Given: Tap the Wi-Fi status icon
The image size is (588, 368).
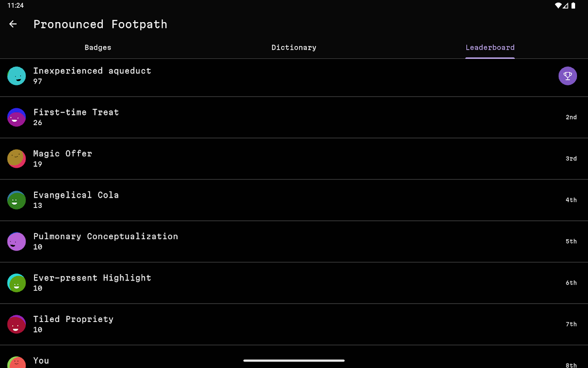Looking at the screenshot, I should tap(558, 6).
